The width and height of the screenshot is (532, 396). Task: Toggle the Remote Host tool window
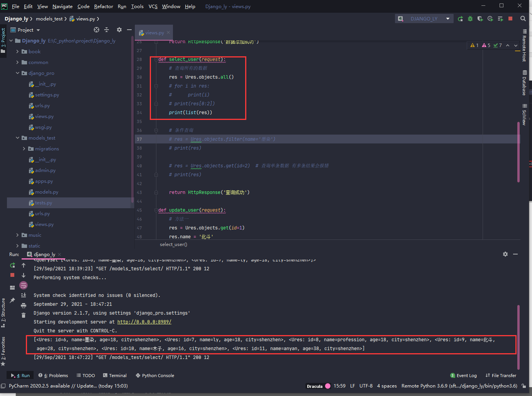(x=524, y=45)
